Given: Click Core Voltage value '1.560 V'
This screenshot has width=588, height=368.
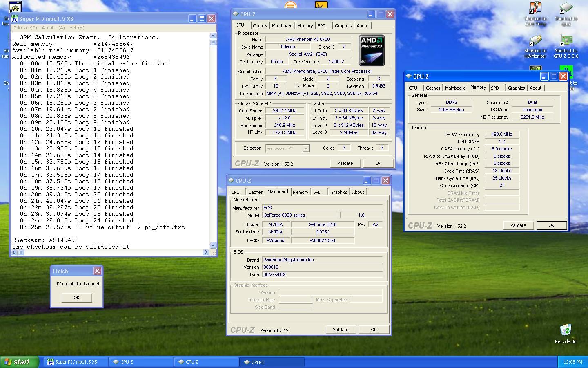Looking at the screenshot, I should tap(336, 62).
